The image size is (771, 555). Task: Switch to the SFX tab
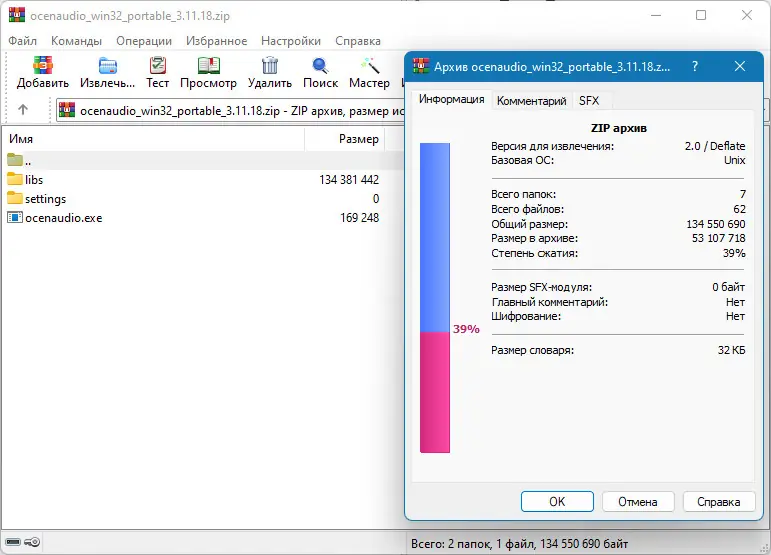tap(589, 101)
